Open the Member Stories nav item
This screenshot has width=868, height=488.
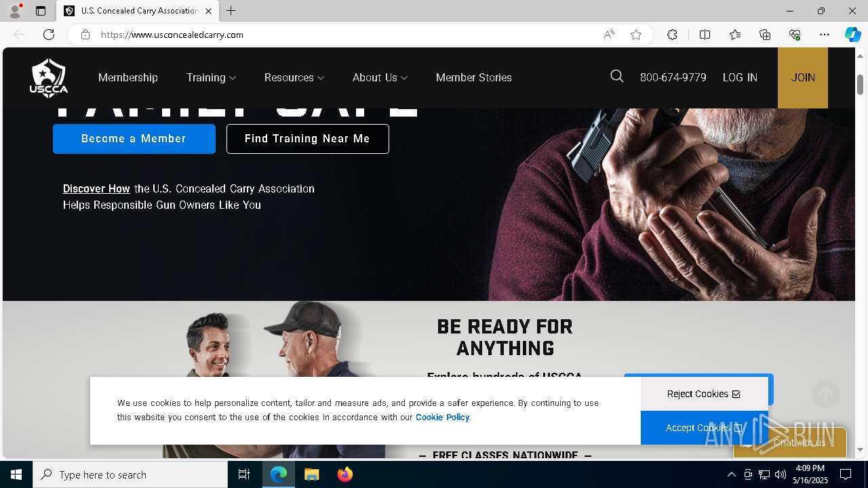point(474,77)
